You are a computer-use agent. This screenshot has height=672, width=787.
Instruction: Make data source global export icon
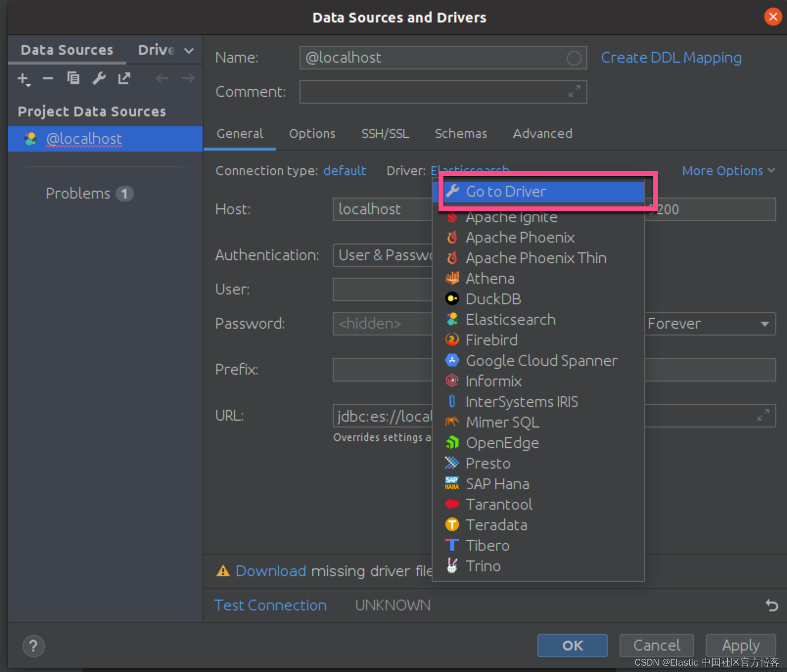click(x=124, y=78)
